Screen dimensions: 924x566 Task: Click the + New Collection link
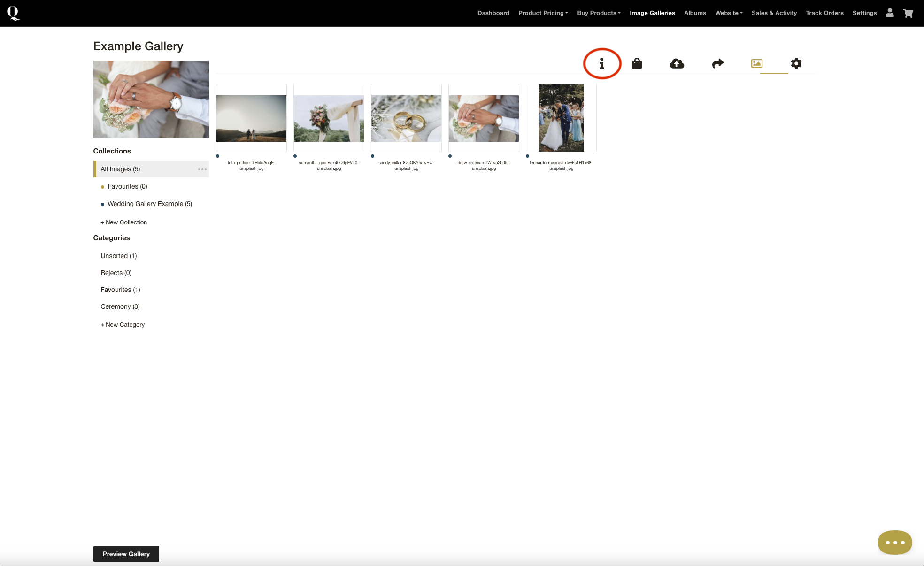124,222
